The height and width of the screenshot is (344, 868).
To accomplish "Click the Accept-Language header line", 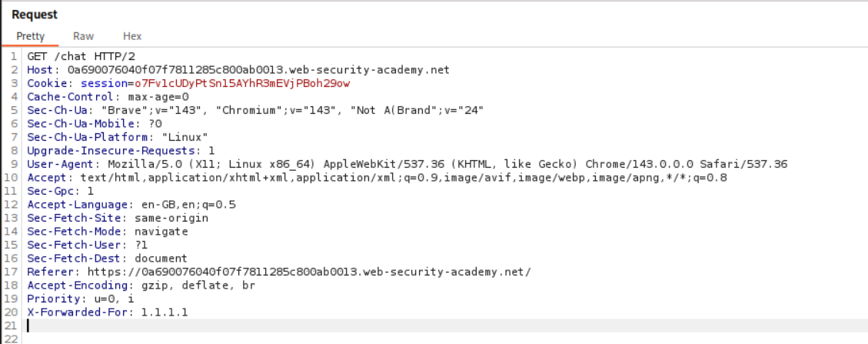I will point(131,205).
